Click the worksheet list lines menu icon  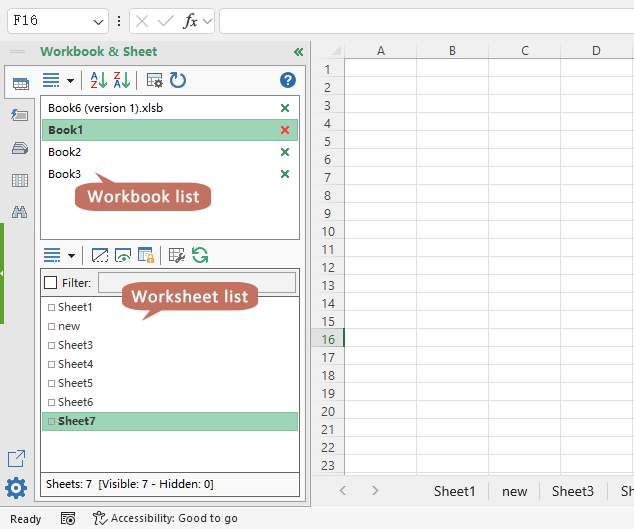(x=52, y=255)
